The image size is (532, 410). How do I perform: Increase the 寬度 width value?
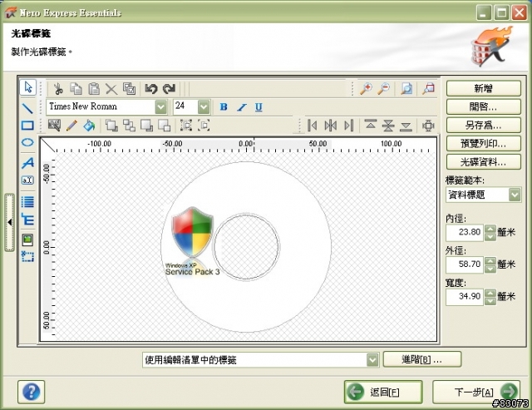(490, 294)
